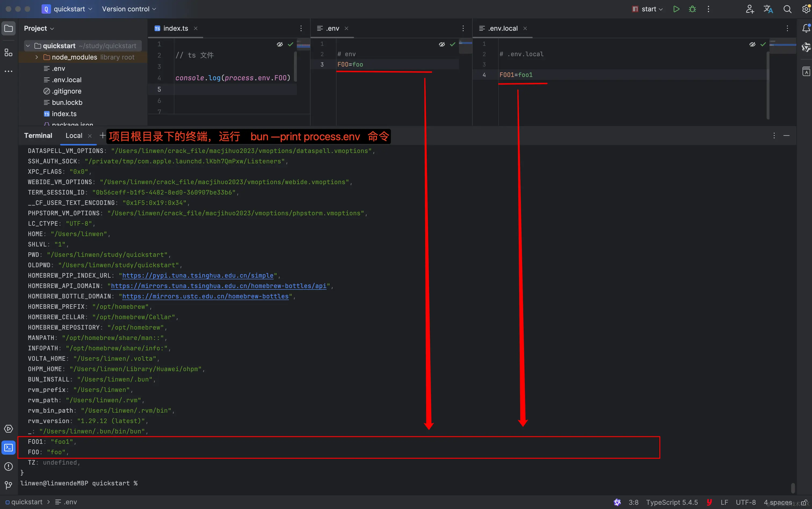Open .env editor tab options menu

click(x=463, y=28)
